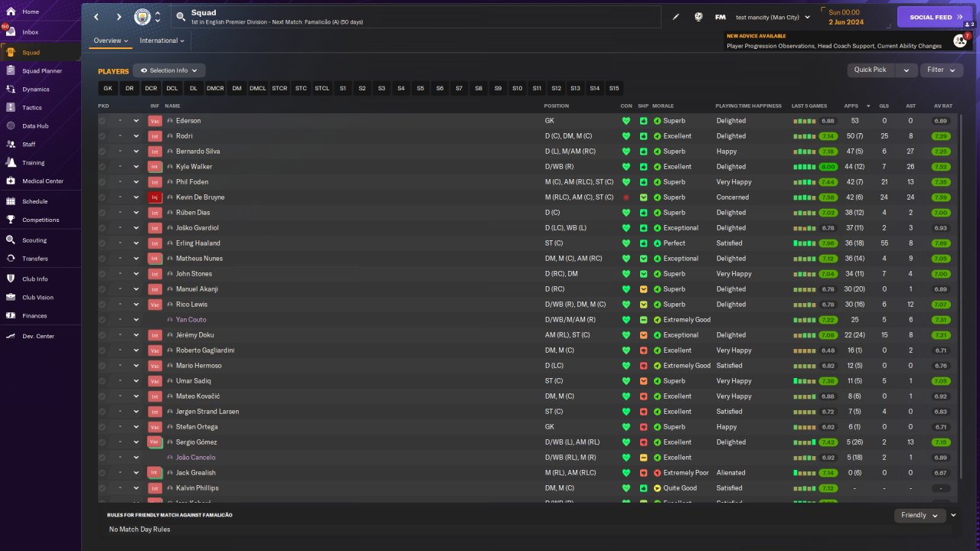The width and height of the screenshot is (980, 551).
Task: Toggle pick selector for Phil Foden
Action: [x=103, y=182]
